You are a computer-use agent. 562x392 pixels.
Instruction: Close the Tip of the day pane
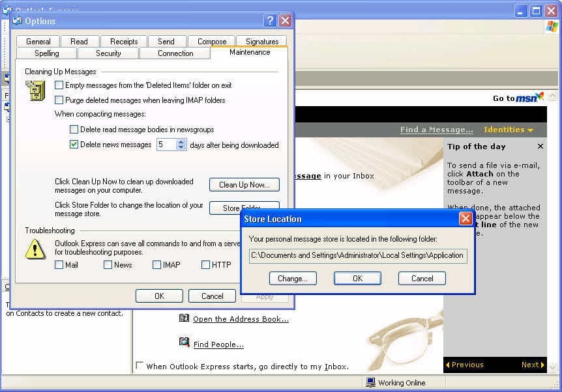coord(540,146)
